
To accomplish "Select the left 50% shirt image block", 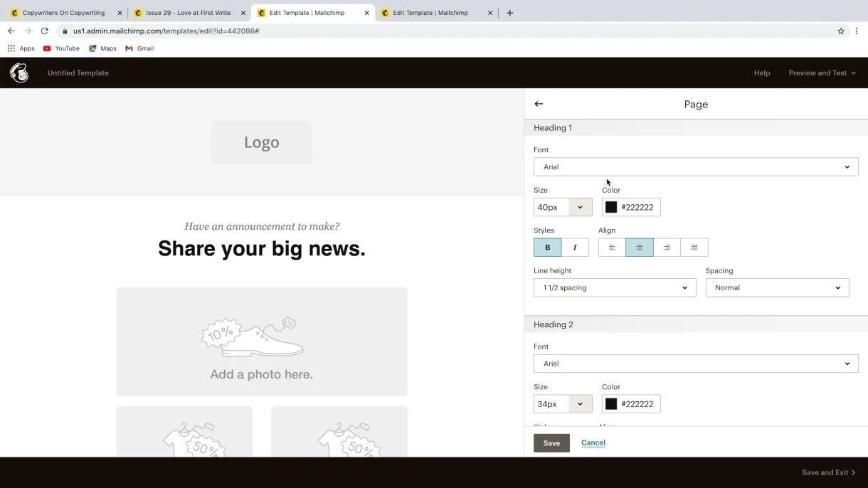I will coord(184,432).
